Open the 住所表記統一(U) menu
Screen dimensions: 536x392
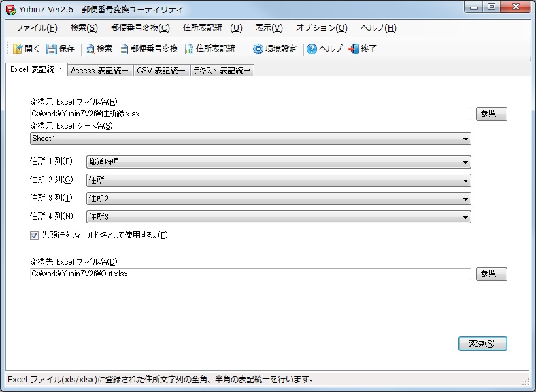[x=212, y=28]
